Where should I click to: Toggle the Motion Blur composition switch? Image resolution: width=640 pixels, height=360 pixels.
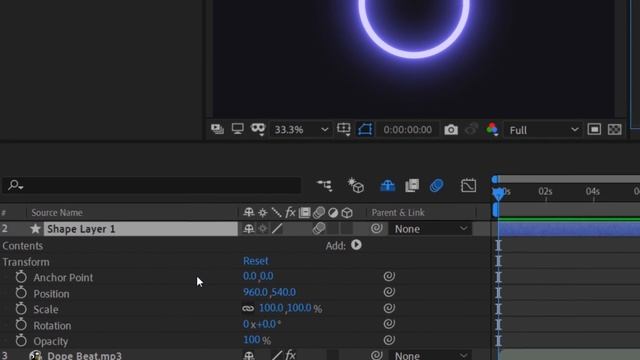436,186
